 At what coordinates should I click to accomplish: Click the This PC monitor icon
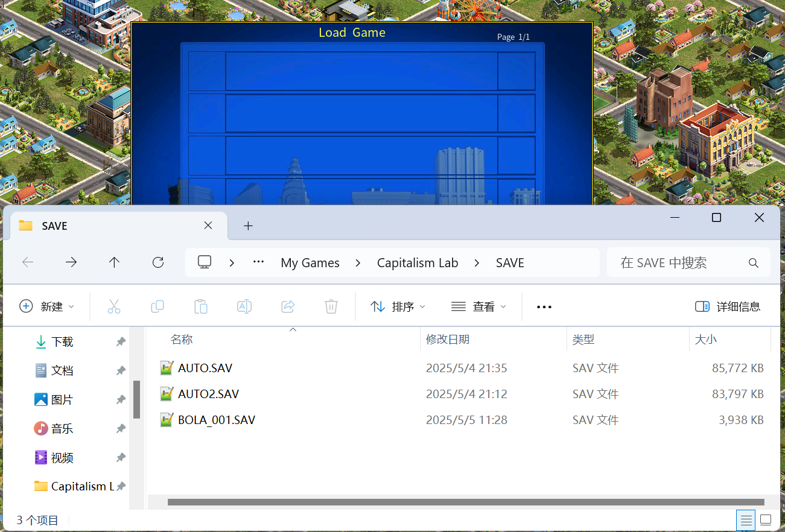(205, 262)
